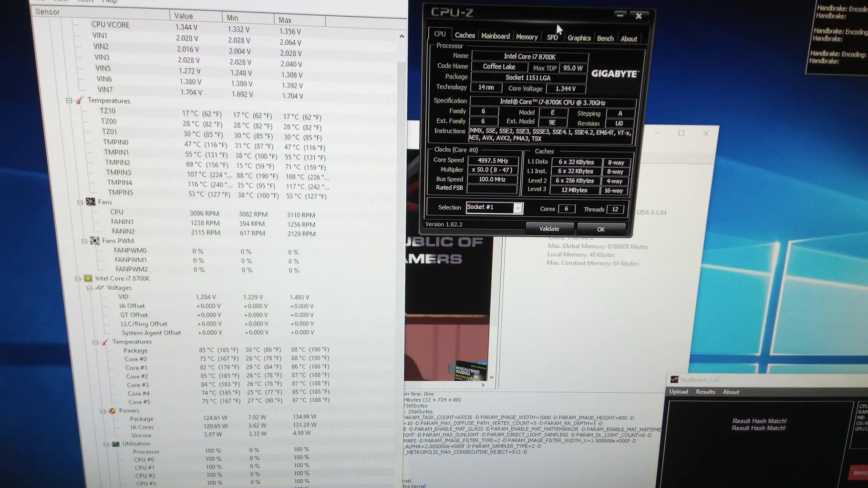Click the Powers flame icon

pos(112,410)
